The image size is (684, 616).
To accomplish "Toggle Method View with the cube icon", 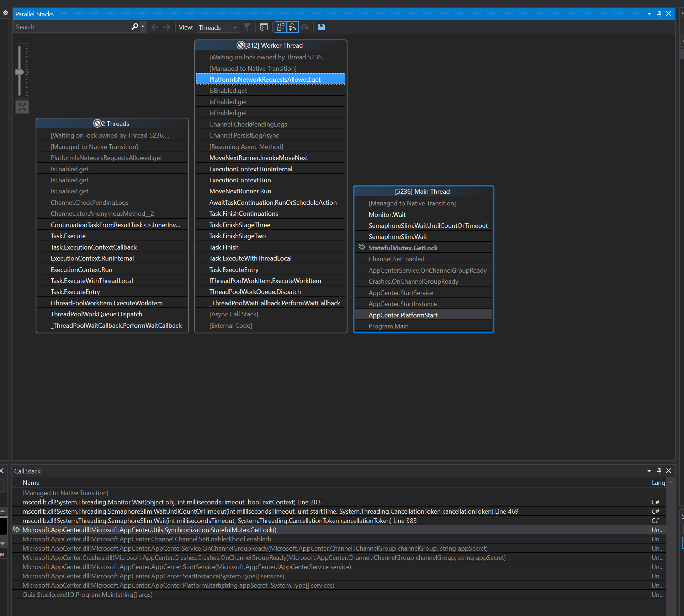I will [x=264, y=27].
